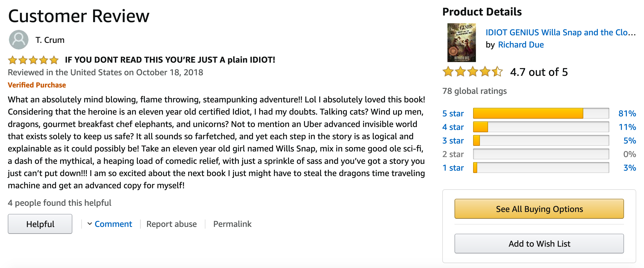Mark the review as Helpful
Image resolution: width=644 pixels, height=268 pixels.
coord(40,224)
